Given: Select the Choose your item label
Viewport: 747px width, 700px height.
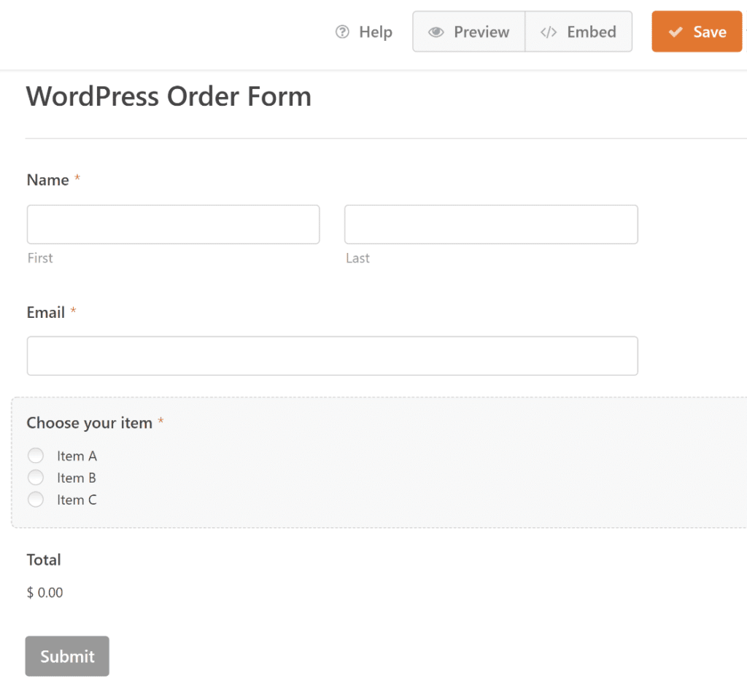Looking at the screenshot, I should (89, 423).
